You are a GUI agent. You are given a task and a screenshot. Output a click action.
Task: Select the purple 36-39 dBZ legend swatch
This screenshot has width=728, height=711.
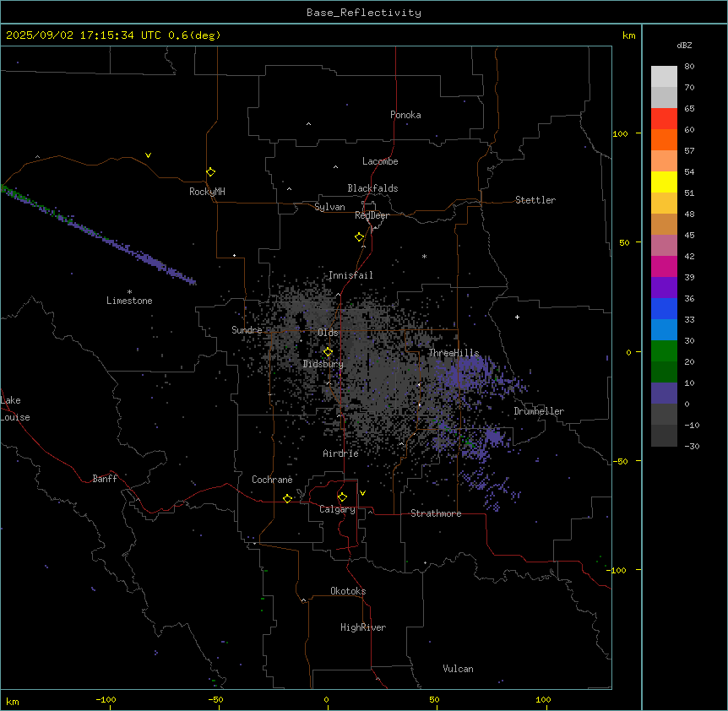point(664,288)
